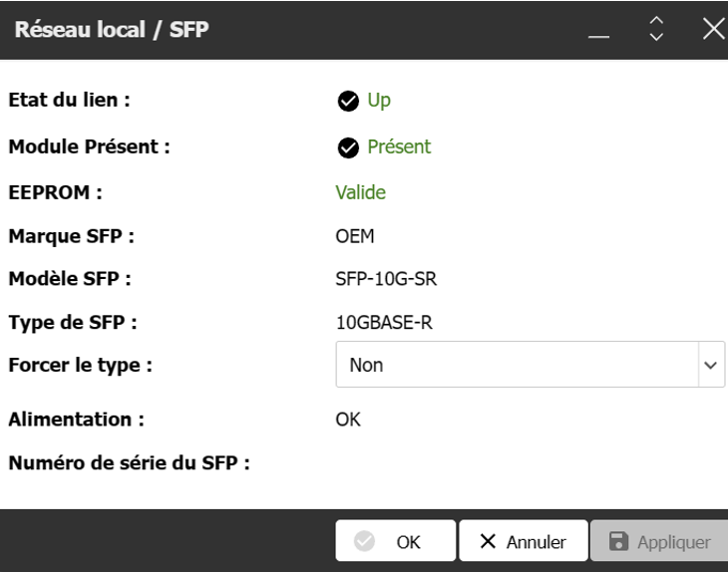The width and height of the screenshot is (728, 572).
Task: Click the Module Présent checkmark icon
Action: 348,148
